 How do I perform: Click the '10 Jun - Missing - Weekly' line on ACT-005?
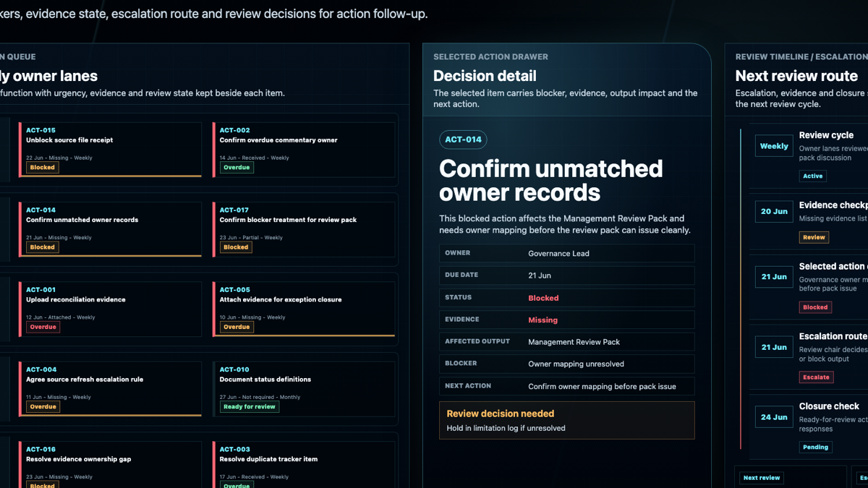point(252,317)
